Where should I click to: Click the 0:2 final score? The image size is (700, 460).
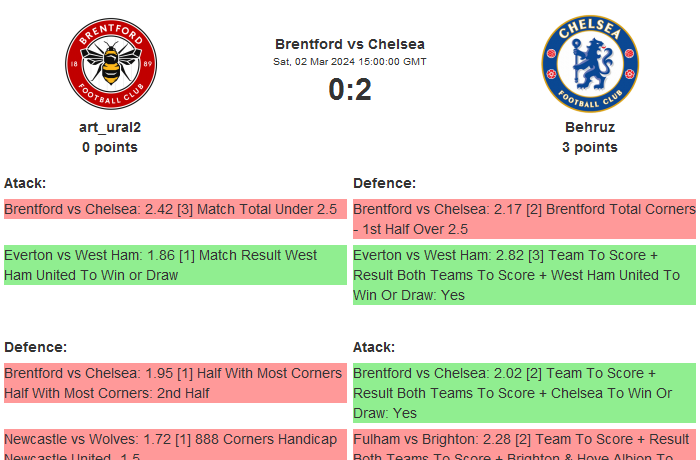click(x=350, y=90)
